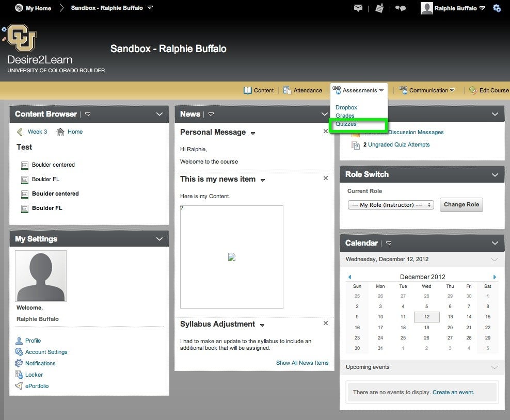This screenshot has height=420, width=510.
Task: Click the Account Settings icon
Action: 19,352
